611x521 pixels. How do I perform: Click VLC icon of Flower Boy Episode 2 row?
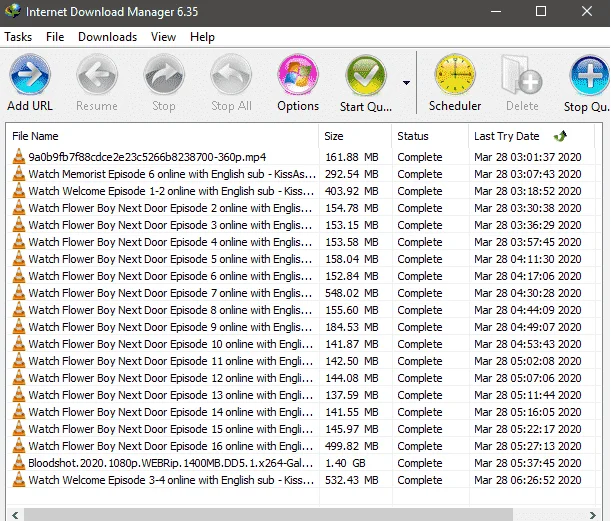click(x=18, y=208)
